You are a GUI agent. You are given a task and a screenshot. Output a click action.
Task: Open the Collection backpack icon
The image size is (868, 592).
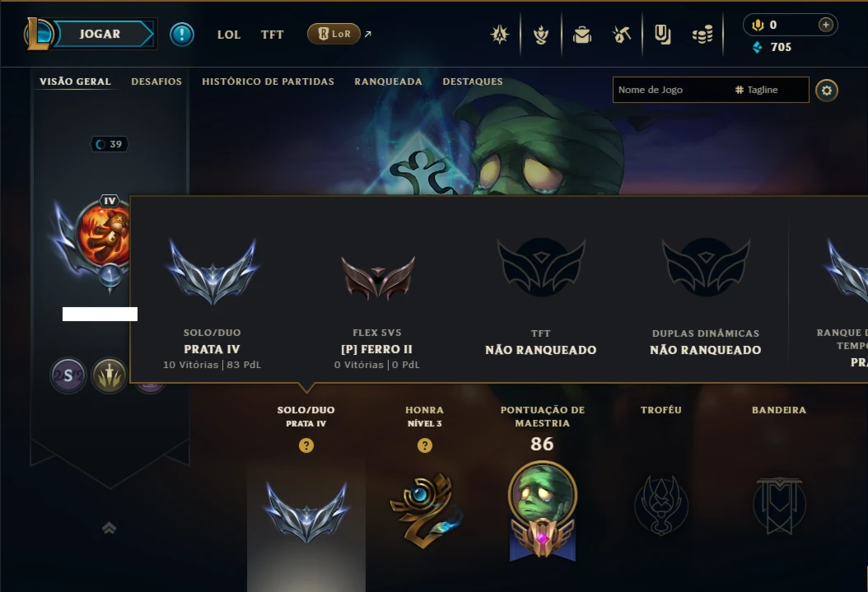581,35
